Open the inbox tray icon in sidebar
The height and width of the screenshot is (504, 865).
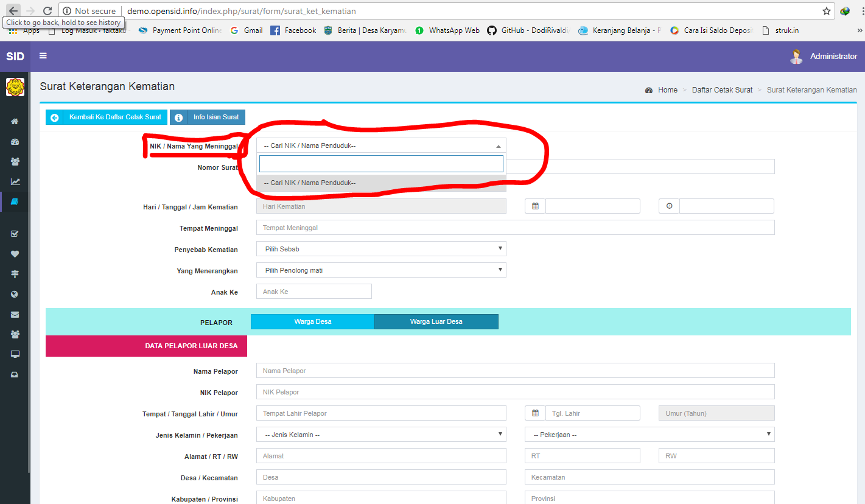click(15, 375)
